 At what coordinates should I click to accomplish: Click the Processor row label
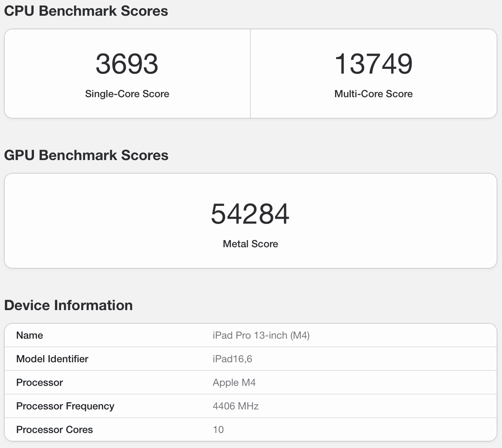click(40, 383)
